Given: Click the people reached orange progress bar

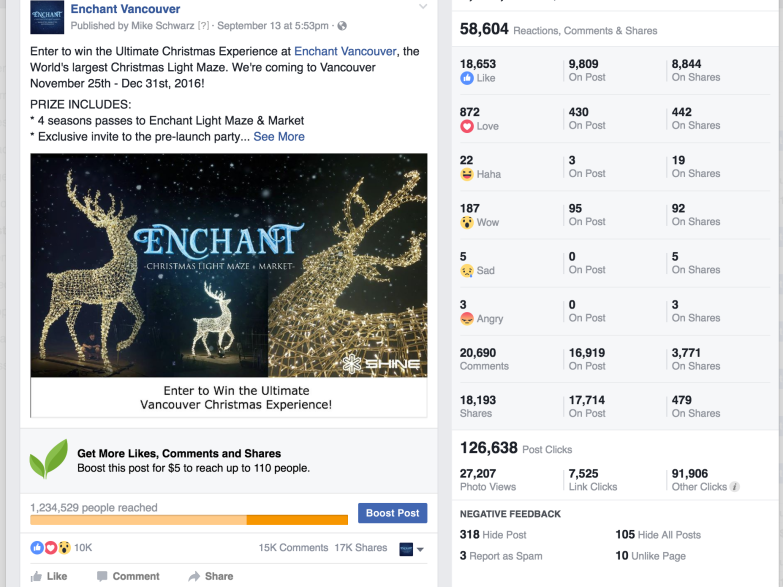Looking at the screenshot, I should (189, 520).
